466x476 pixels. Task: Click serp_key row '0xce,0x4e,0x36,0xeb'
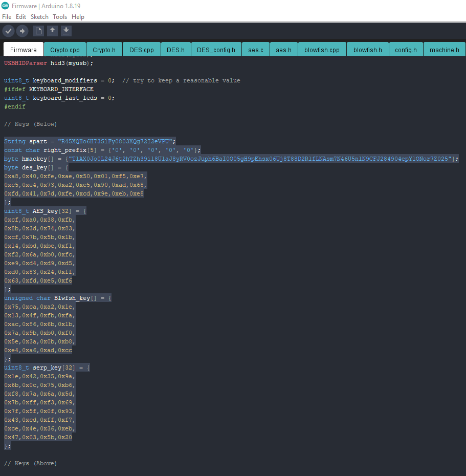click(x=39, y=428)
